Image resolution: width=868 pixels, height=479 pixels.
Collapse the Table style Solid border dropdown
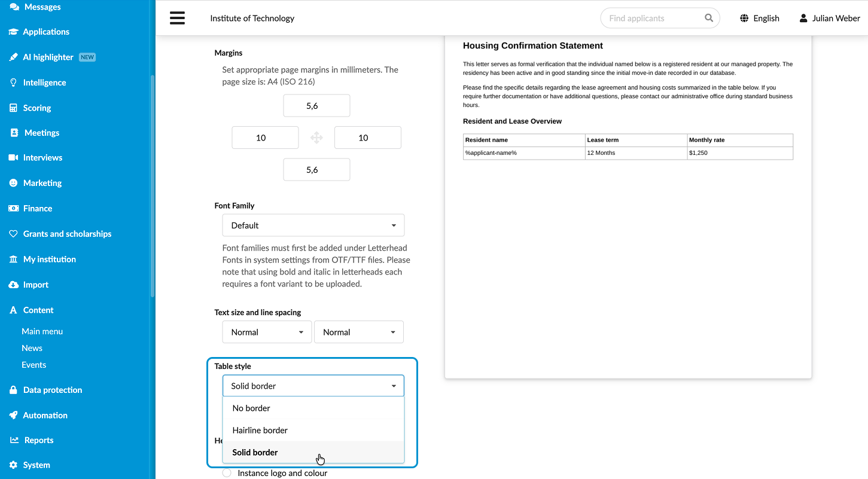[313, 386]
